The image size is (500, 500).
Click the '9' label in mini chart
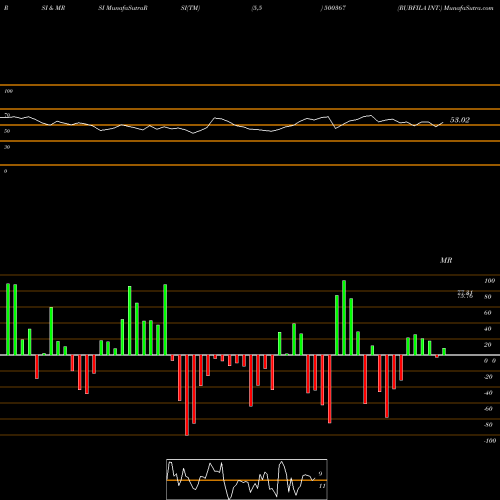point(320,474)
